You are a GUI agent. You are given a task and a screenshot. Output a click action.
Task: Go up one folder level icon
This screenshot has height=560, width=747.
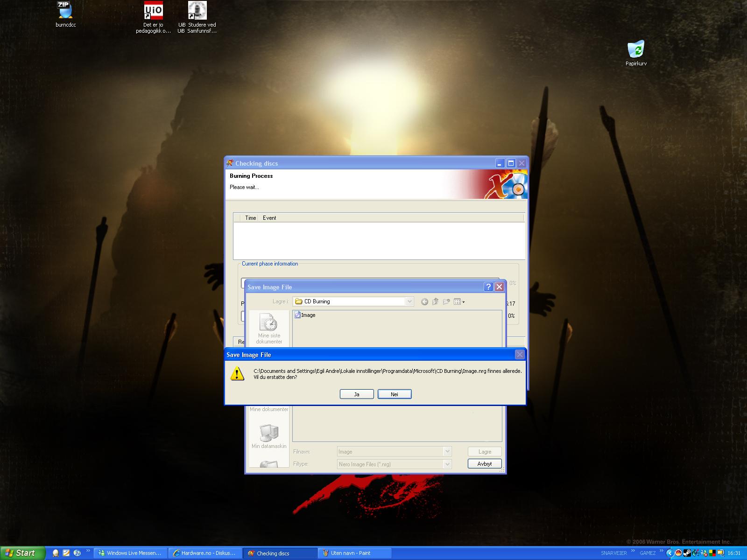coord(435,301)
